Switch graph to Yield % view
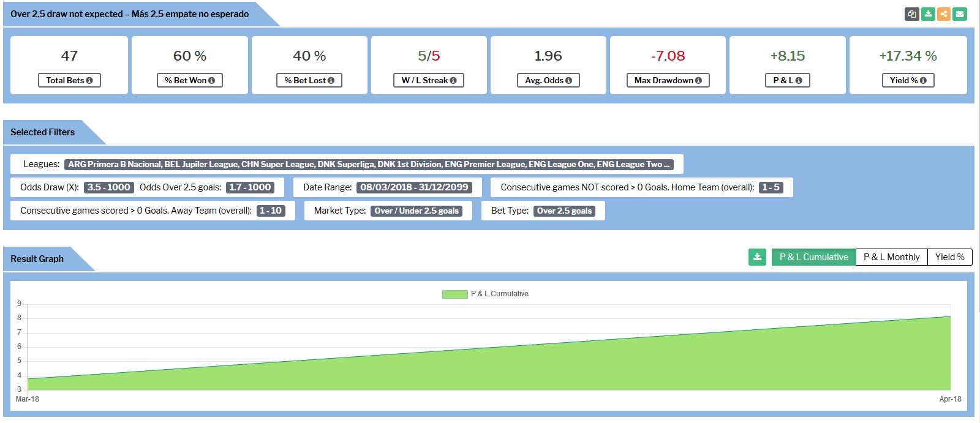The image size is (980, 423). click(949, 257)
